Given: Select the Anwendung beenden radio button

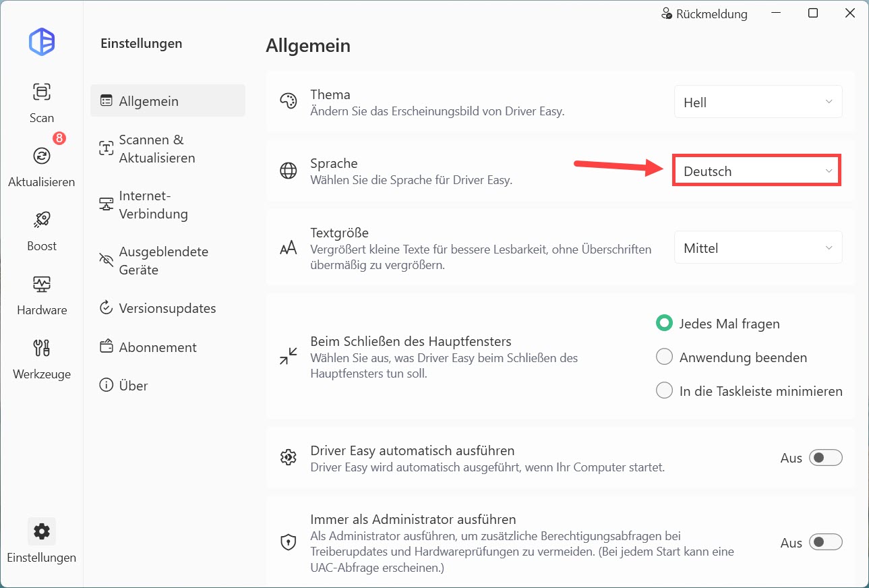Looking at the screenshot, I should click(x=664, y=357).
